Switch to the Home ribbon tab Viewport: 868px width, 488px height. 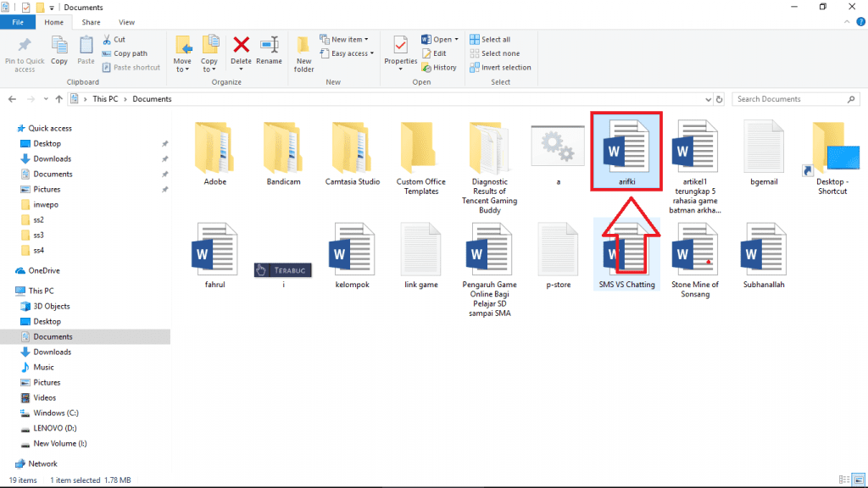click(x=53, y=22)
